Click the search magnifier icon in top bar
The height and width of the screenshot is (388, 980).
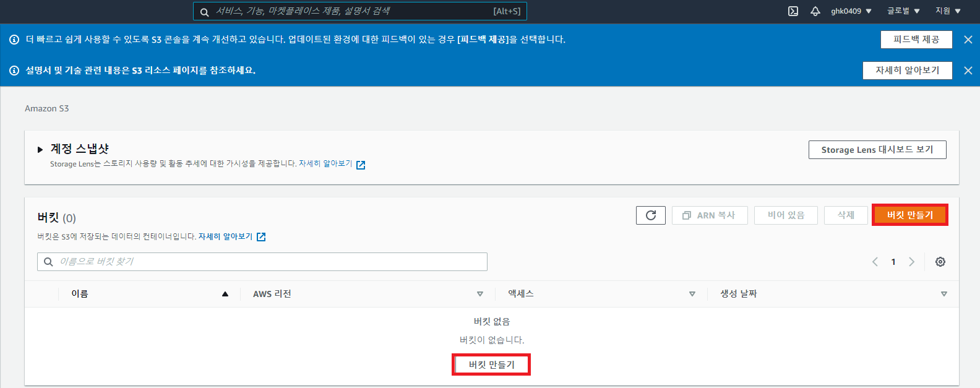point(204,12)
